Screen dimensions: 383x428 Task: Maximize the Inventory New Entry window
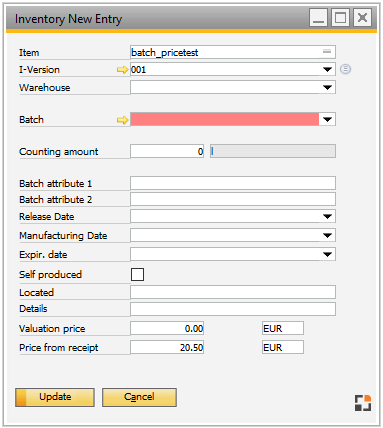340,17
